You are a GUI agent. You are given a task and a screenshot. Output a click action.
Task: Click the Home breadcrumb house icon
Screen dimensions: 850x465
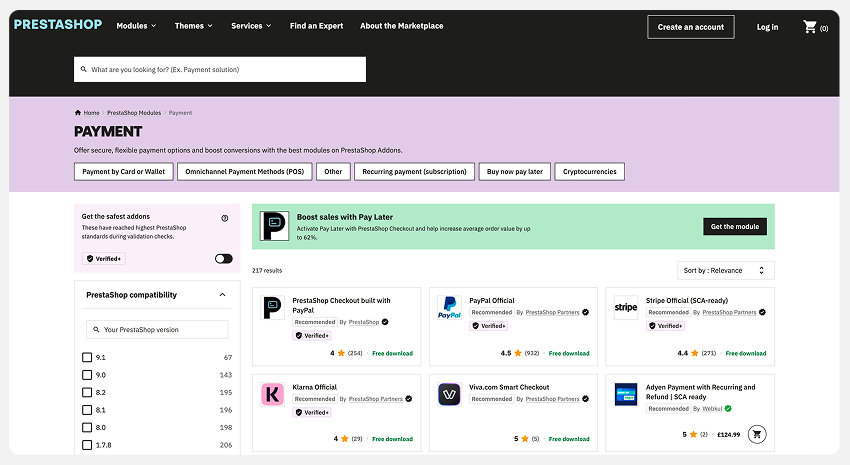coord(78,113)
